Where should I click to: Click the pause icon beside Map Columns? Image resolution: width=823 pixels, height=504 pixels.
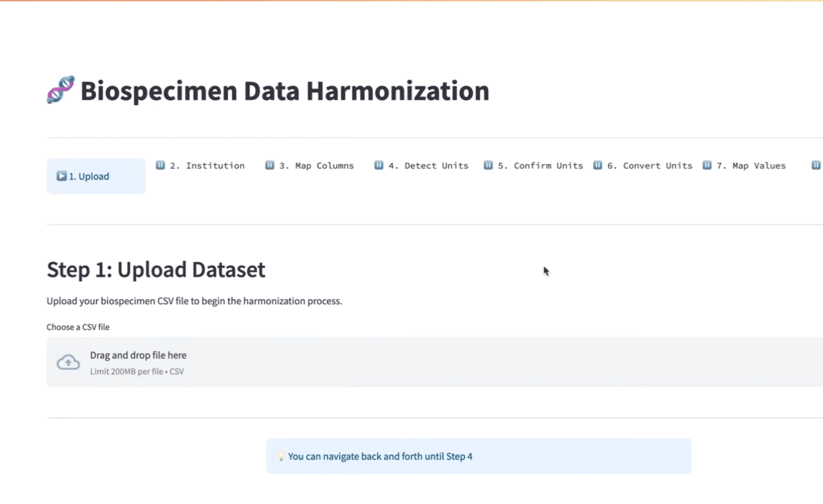[x=270, y=165]
